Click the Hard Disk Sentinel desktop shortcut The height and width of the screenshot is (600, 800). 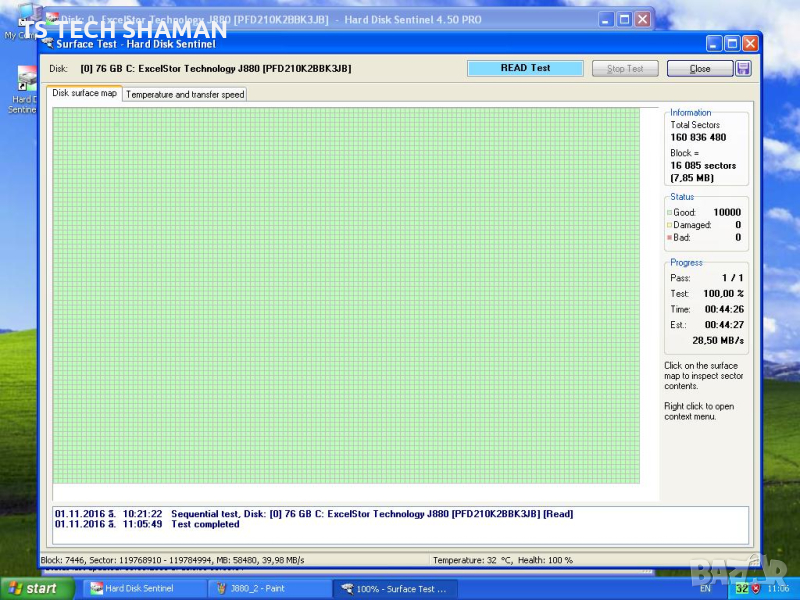click(23, 84)
